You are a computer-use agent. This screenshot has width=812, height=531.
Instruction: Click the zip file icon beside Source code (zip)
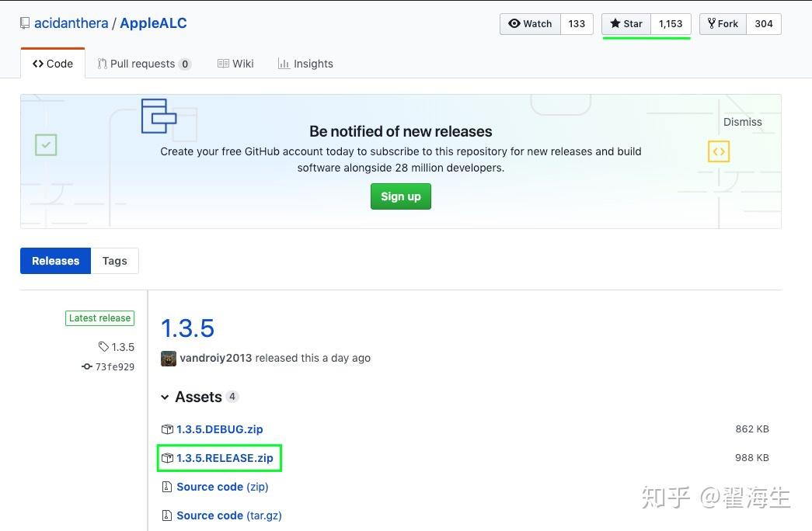pos(167,487)
